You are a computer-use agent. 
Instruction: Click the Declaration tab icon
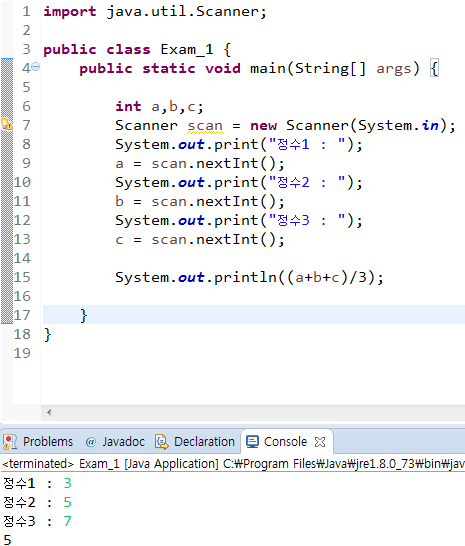162,442
